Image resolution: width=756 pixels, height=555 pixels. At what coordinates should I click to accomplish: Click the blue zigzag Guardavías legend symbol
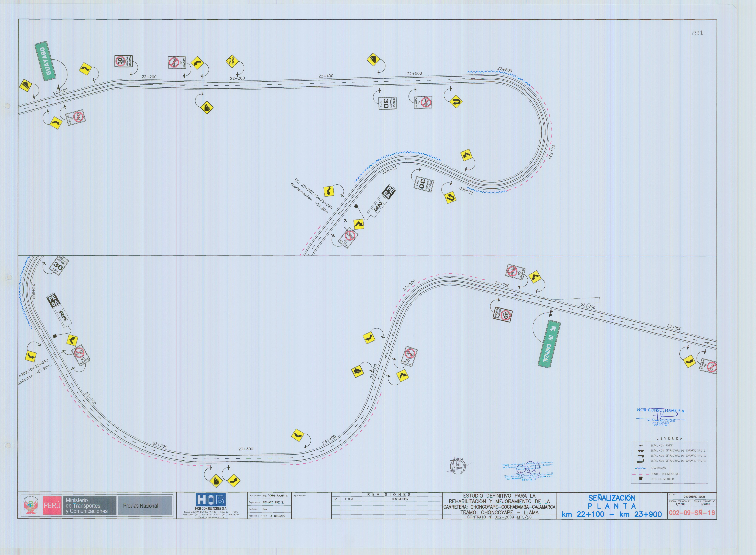[x=641, y=468]
